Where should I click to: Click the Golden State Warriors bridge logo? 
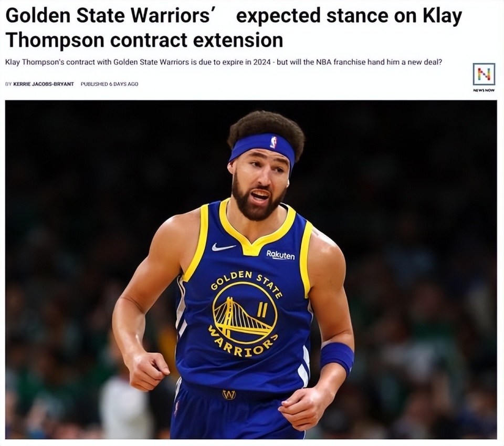click(x=244, y=314)
